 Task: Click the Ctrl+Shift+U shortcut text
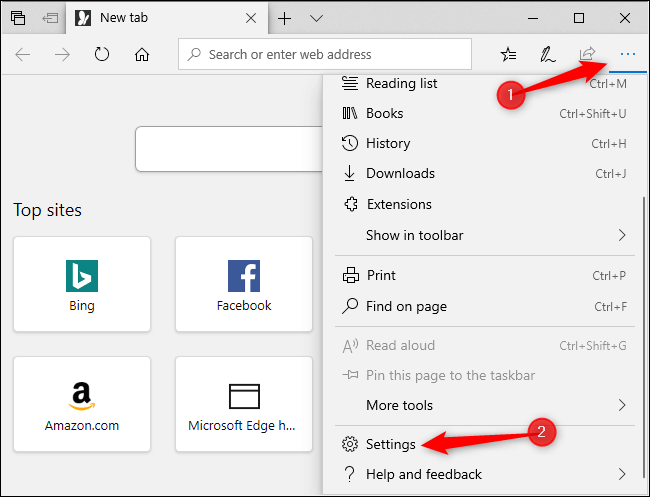593,114
